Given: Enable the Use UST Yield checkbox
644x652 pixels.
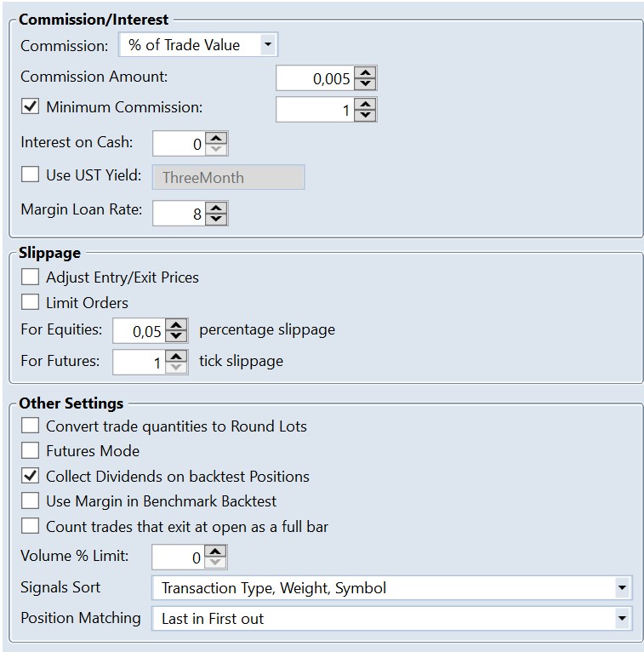Looking at the screenshot, I should coord(31,174).
